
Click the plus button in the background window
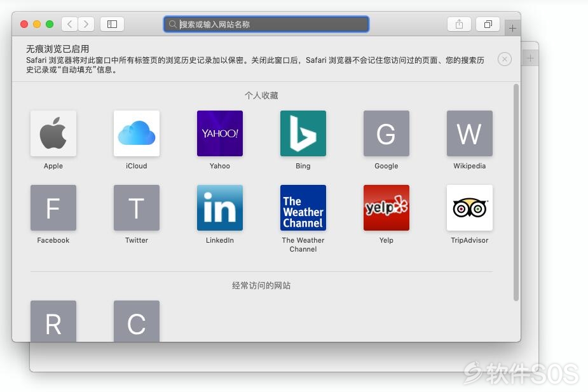pos(530,58)
